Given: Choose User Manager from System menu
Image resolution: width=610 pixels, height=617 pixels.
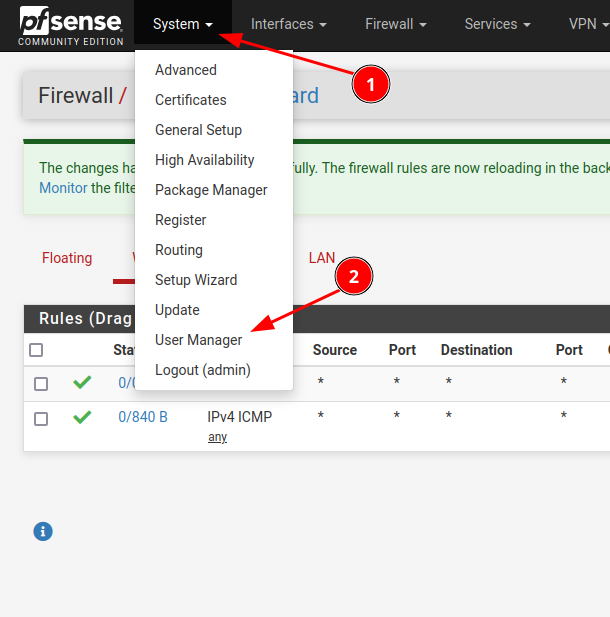Looking at the screenshot, I should point(198,340).
